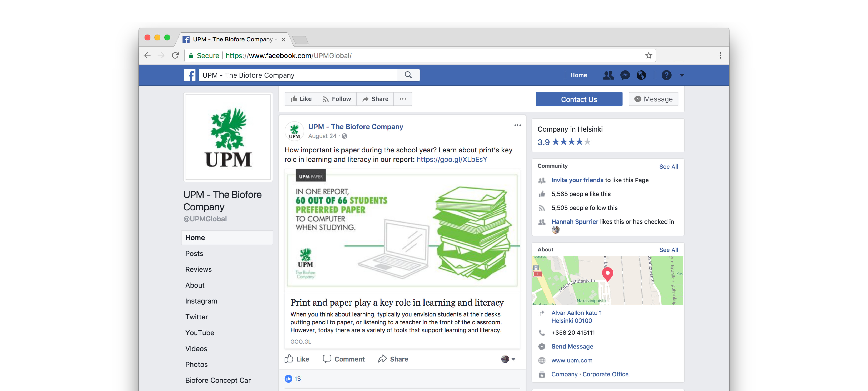
Task: Click post public audience globe icon
Action: tap(344, 136)
